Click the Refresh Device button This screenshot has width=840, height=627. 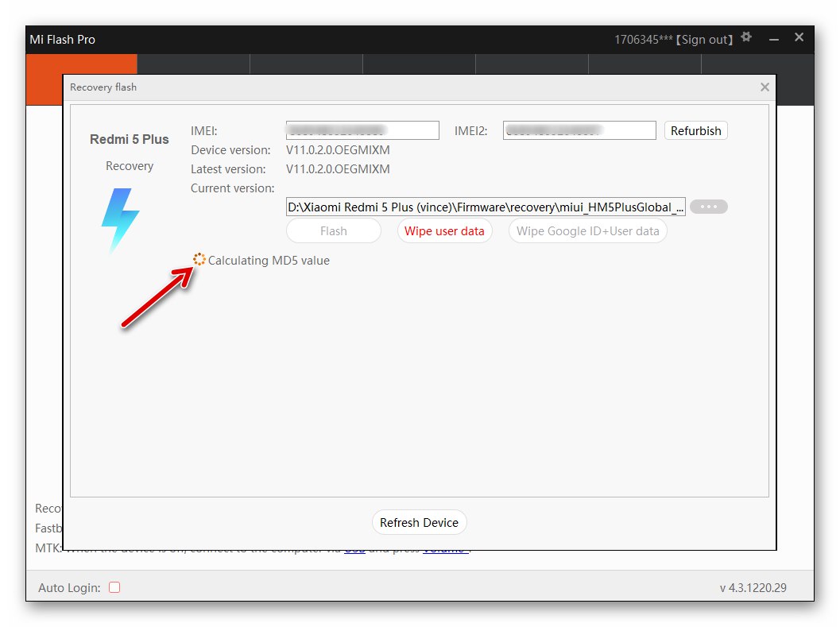click(419, 523)
